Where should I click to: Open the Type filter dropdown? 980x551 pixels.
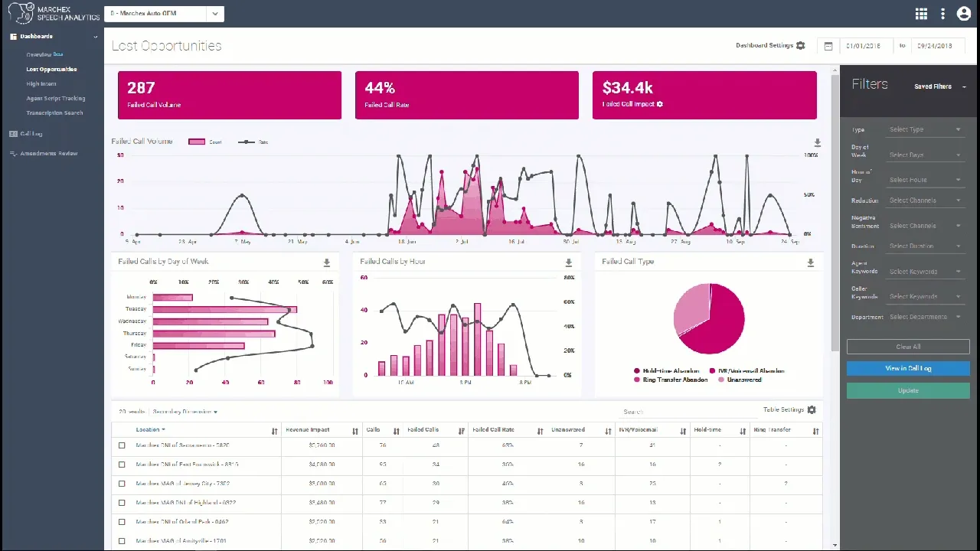(924, 130)
